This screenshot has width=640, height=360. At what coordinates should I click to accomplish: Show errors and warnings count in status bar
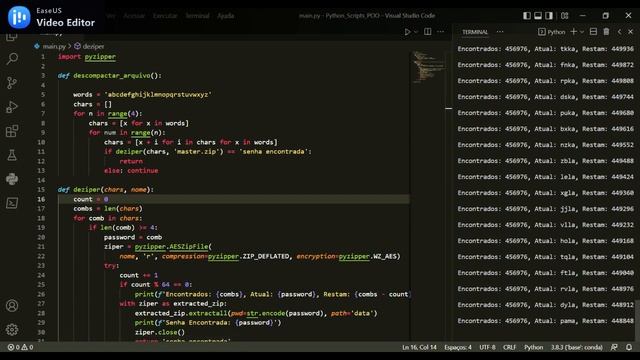[x=20, y=347]
